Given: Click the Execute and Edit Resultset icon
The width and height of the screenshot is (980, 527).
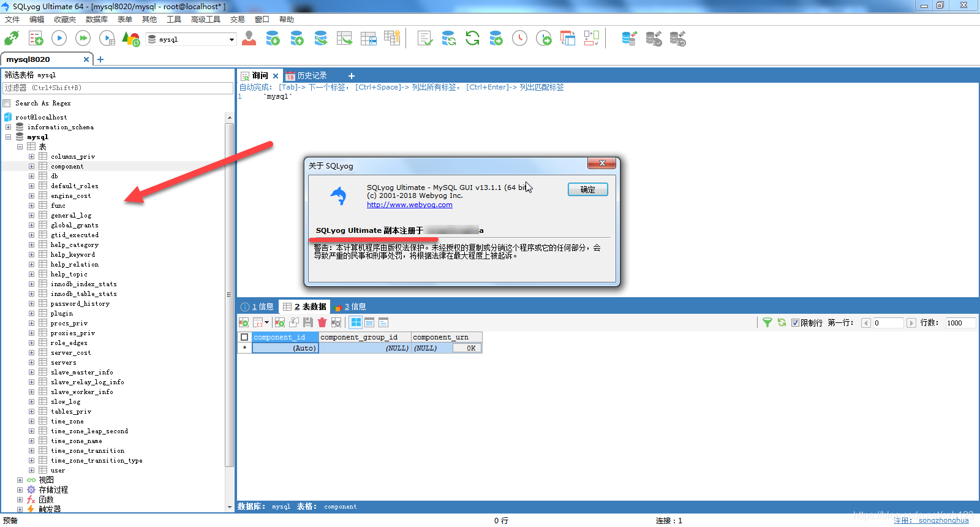Looking at the screenshot, I should point(107,39).
